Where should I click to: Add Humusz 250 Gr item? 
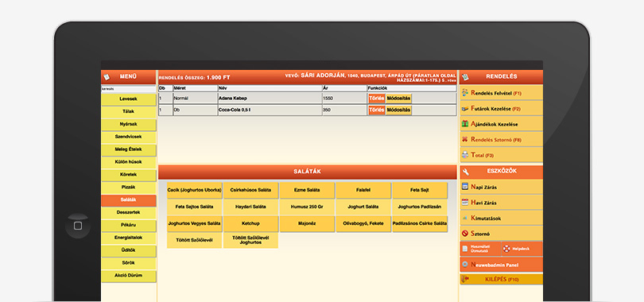click(307, 207)
